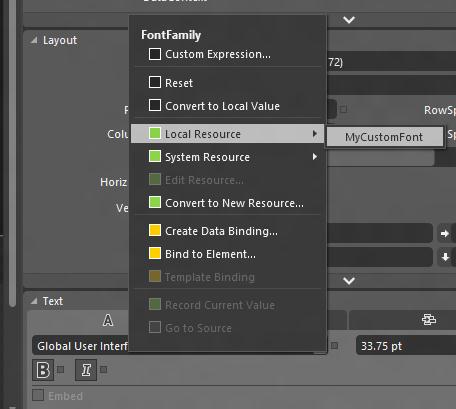456x409 pixels.
Task: Toggle Italic text formatting
Action: 86,370
